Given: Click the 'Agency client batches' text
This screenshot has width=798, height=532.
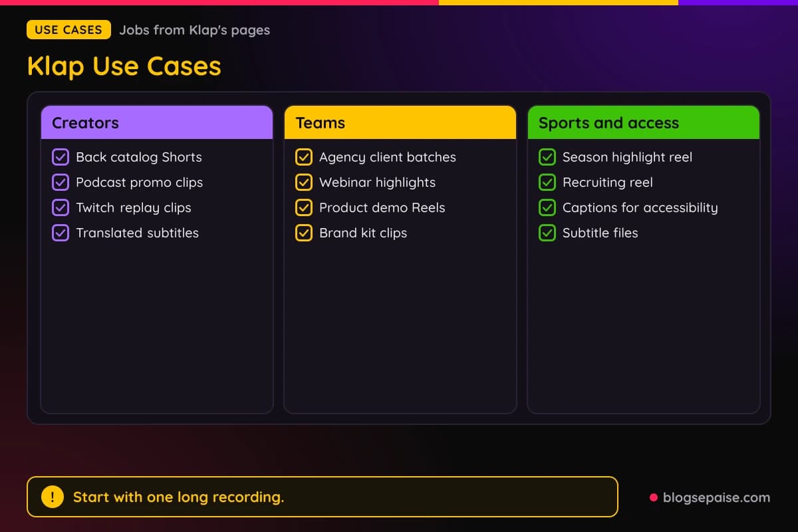Looking at the screenshot, I should click(x=388, y=158).
